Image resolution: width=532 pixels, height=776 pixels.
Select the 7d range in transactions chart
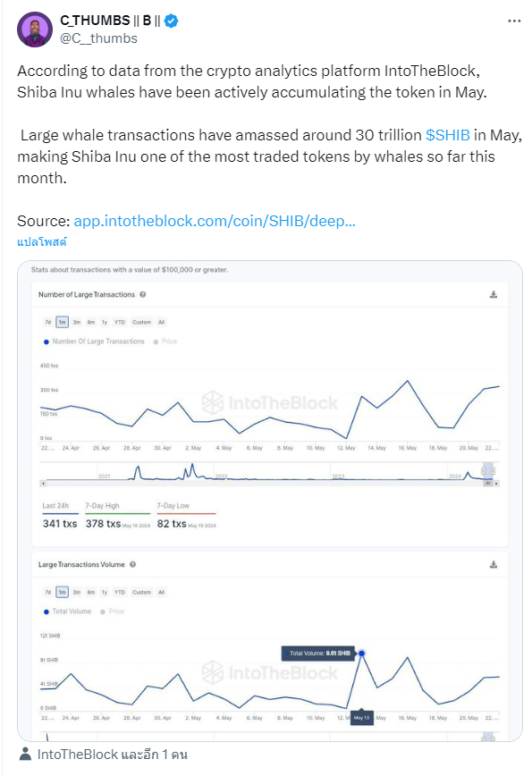tap(48, 322)
